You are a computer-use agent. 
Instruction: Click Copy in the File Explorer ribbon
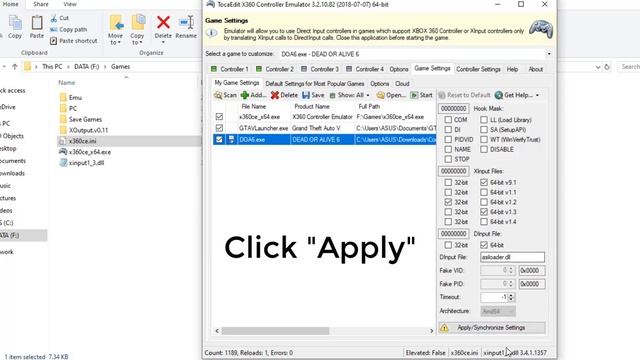pos(15,27)
